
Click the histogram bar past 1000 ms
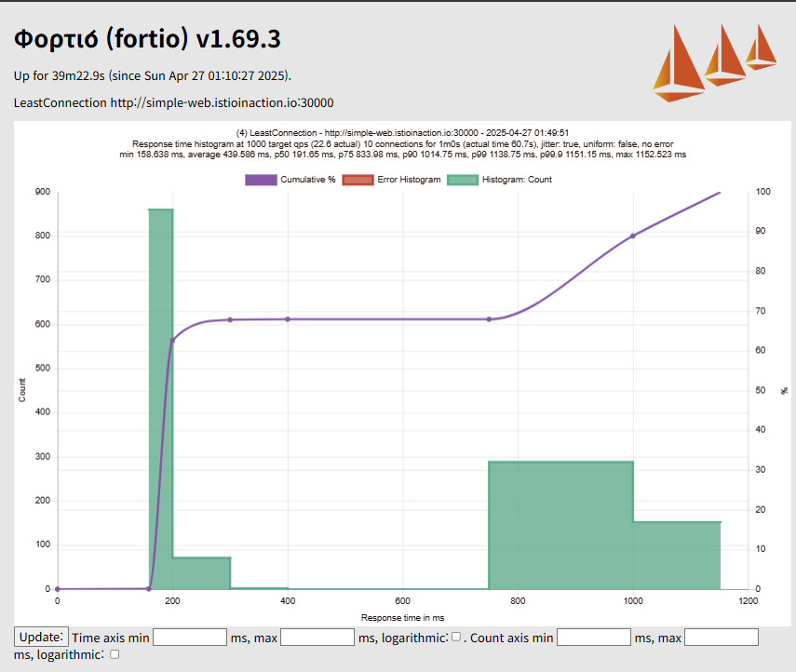[x=677, y=556]
